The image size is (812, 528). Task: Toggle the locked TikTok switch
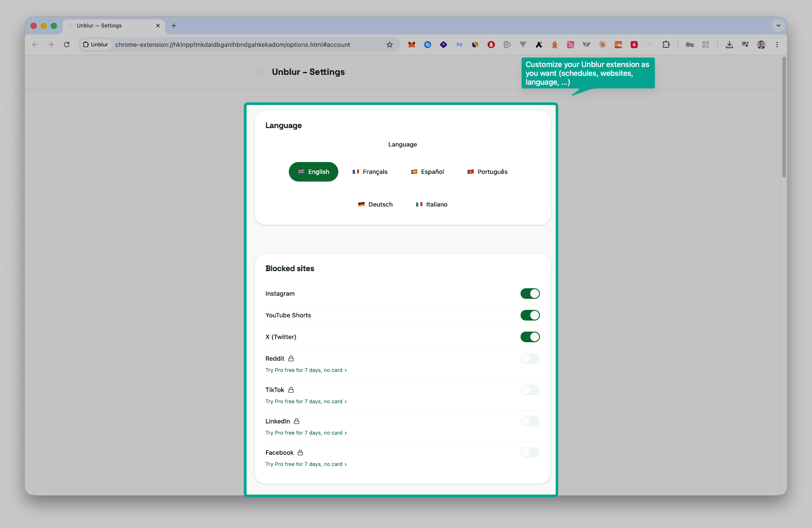(530, 390)
